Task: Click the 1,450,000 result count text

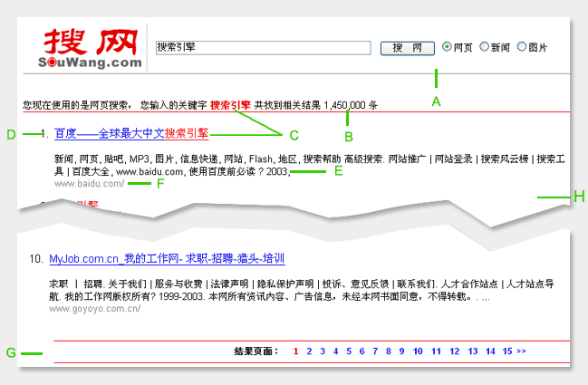Action: (x=344, y=105)
